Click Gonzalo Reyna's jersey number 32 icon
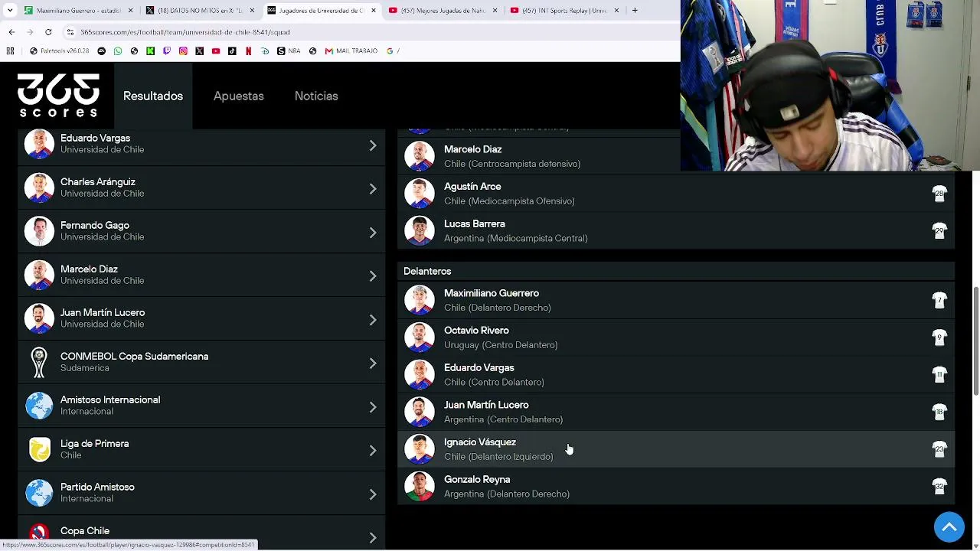The image size is (980, 551). pos(939,486)
